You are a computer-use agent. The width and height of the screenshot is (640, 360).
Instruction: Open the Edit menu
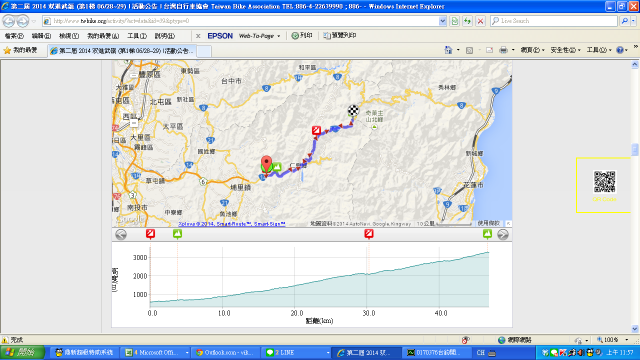(x=41, y=36)
